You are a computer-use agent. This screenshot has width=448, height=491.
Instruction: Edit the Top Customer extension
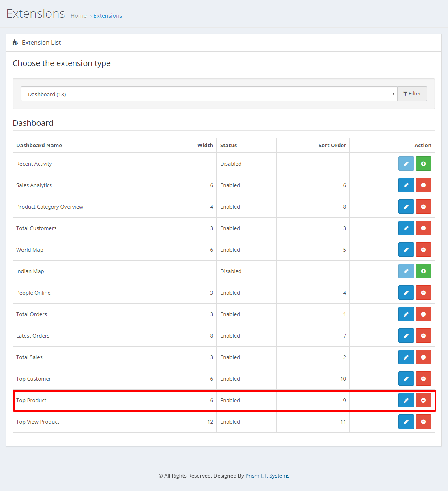(406, 379)
